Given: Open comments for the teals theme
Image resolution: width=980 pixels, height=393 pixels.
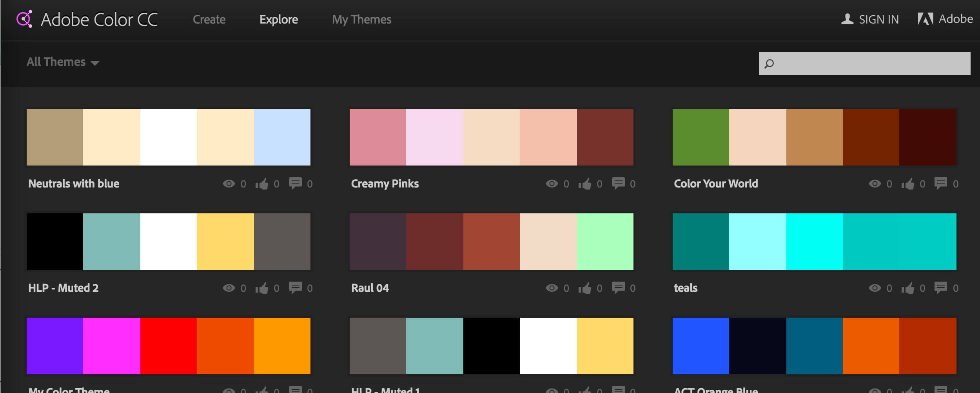Looking at the screenshot, I should [941, 287].
